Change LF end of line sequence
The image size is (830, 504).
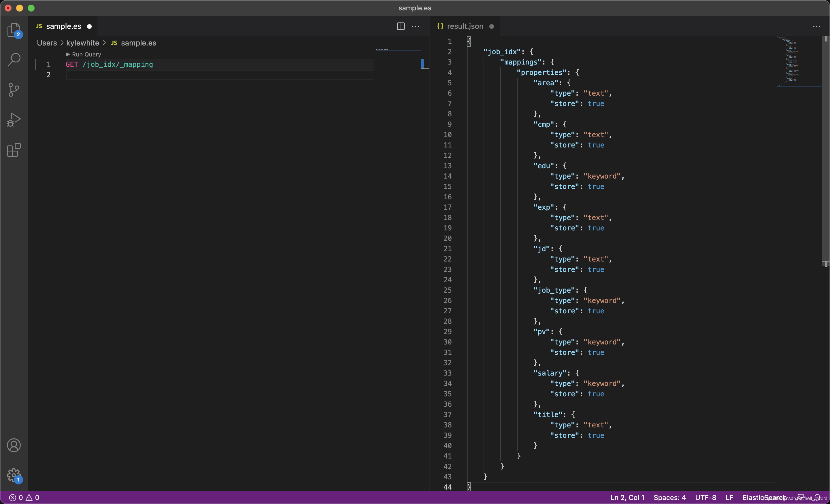(729, 497)
